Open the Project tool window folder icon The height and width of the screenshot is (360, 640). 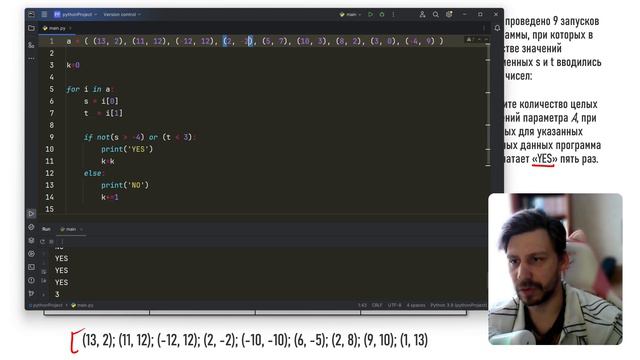(31, 28)
